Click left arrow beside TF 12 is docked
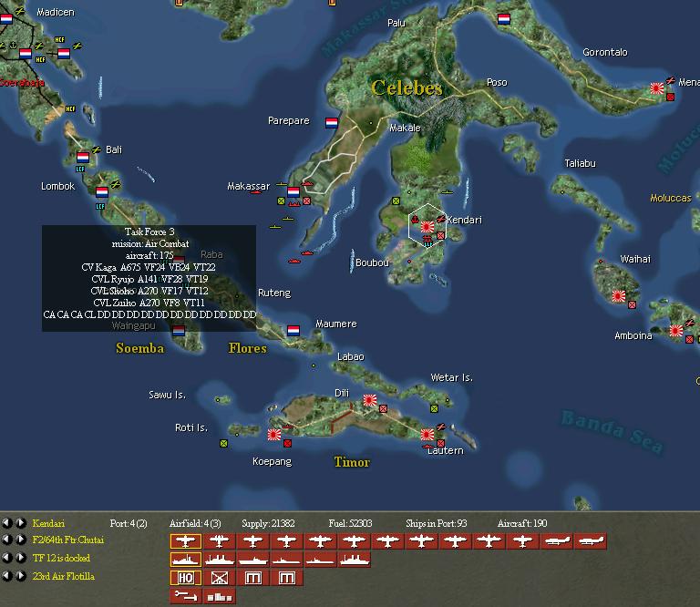 click(6, 558)
